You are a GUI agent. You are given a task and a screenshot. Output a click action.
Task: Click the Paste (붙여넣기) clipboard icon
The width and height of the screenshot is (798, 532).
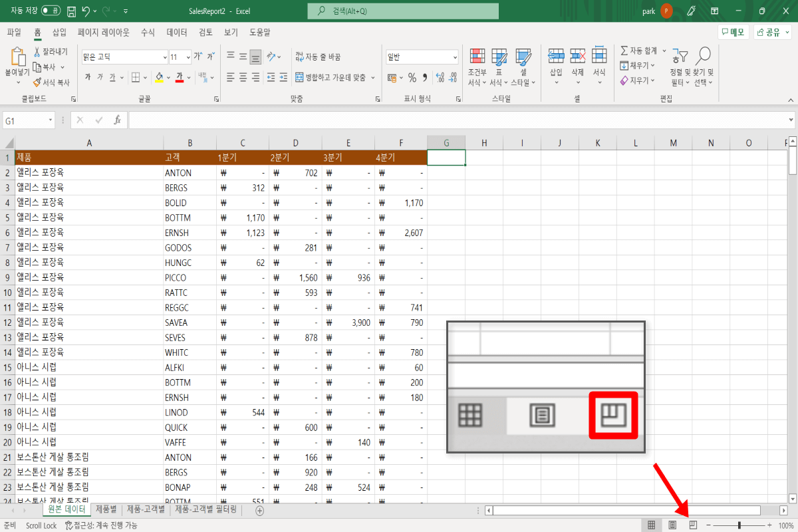pyautogui.click(x=17, y=57)
